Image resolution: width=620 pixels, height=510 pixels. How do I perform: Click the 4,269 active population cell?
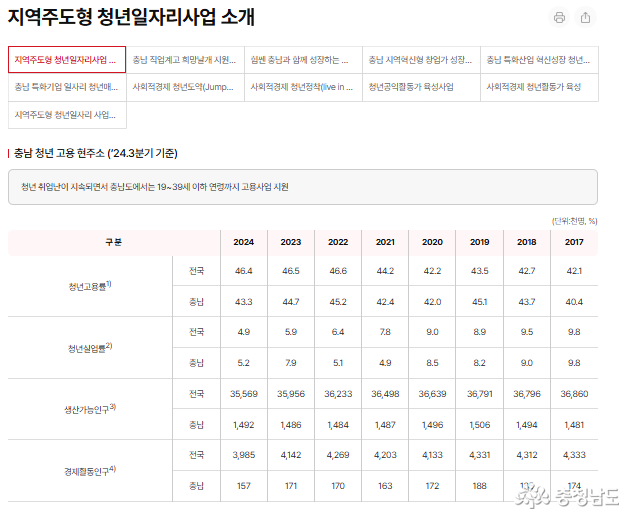338,455
